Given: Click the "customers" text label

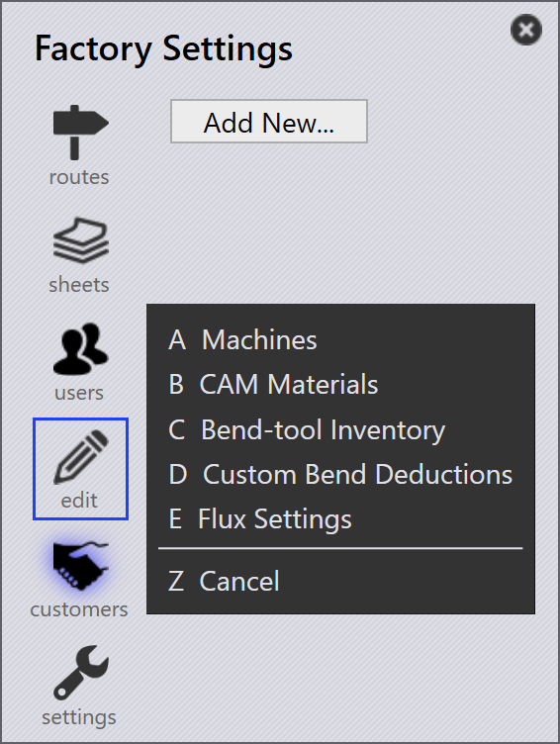Looking at the screenshot, I should point(79,609).
